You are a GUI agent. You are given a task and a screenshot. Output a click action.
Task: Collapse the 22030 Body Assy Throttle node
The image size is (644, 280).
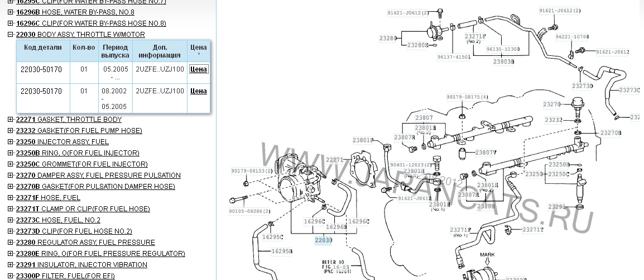click(11, 35)
